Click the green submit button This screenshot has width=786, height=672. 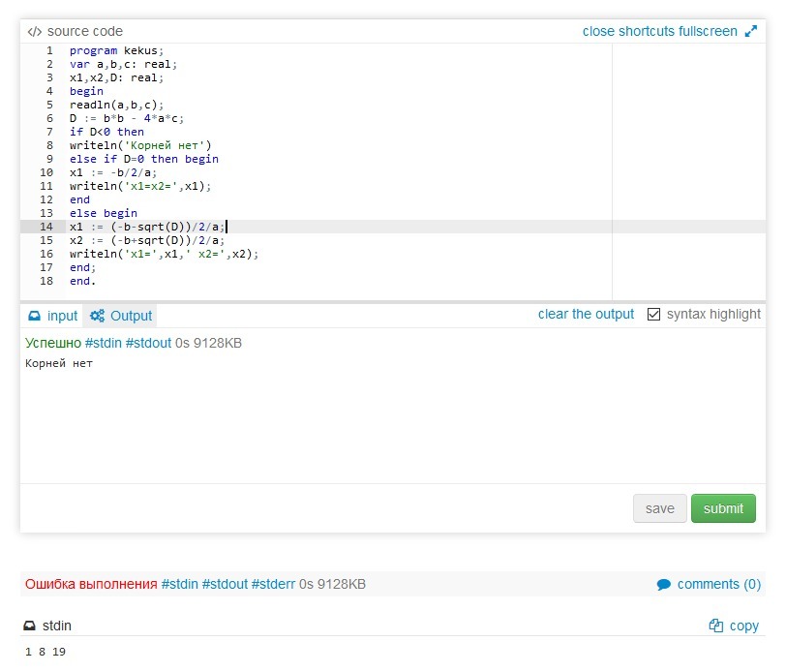pyautogui.click(x=723, y=508)
